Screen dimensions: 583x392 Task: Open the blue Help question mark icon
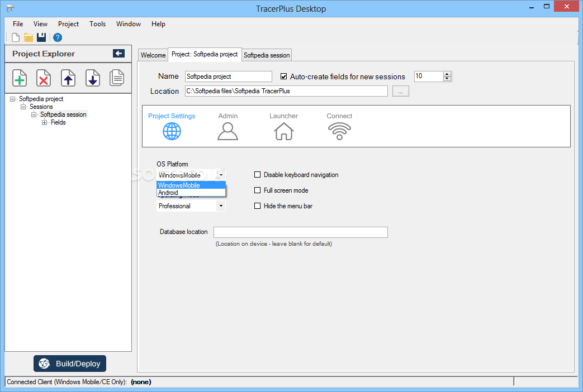click(x=58, y=37)
